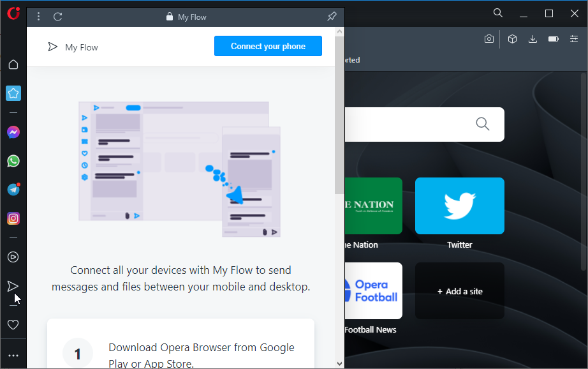This screenshot has width=588, height=369.
Task: Select the My Flow sidebar icon
Action: [13, 287]
